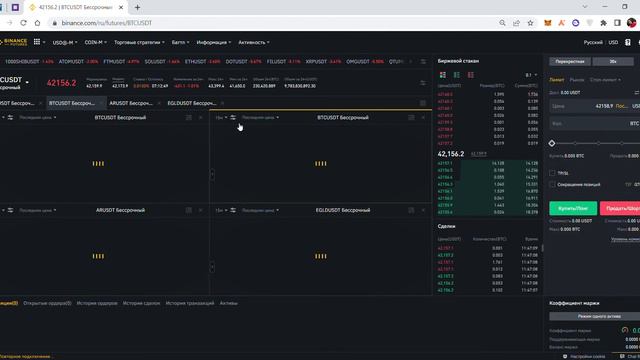
Task: Show bids-only order book view
Action: 457,75
